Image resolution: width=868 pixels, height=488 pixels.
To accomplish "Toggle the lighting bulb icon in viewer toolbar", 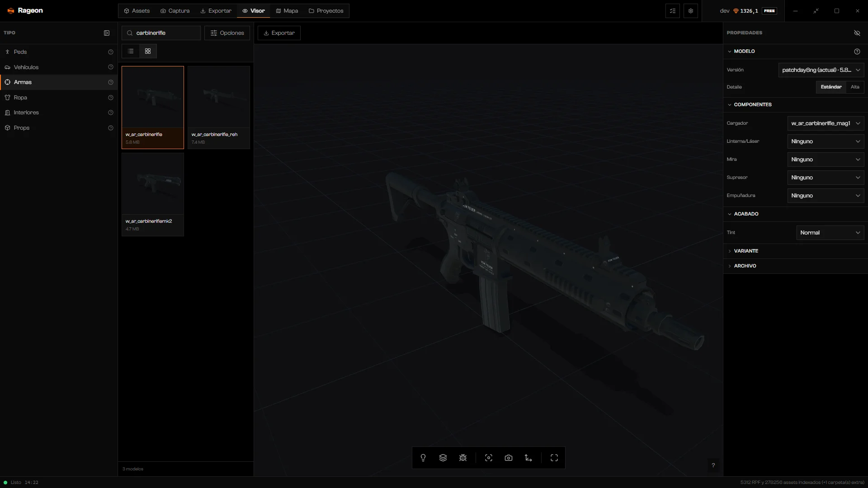I will pyautogui.click(x=423, y=458).
